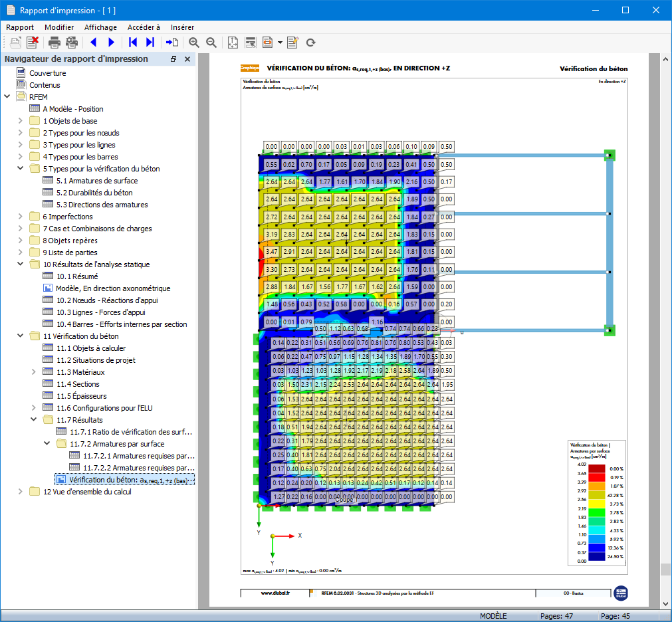Image resolution: width=672 pixels, height=622 pixels.
Task: Expand the 12 Vue d'ensemble du calcul folder
Action: 21,492
